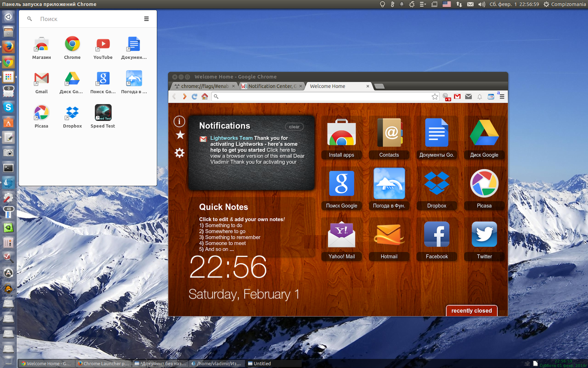Screen dimensions: 588x368
Task: Click the star icon on the Welcome Home sidebar
Action: pyautogui.click(x=180, y=135)
